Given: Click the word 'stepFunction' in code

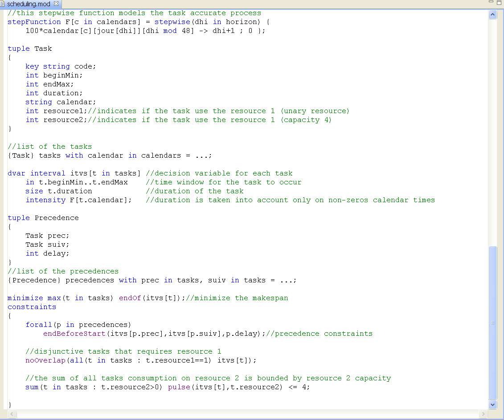Looking at the screenshot, I should pyautogui.click(x=34, y=22).
